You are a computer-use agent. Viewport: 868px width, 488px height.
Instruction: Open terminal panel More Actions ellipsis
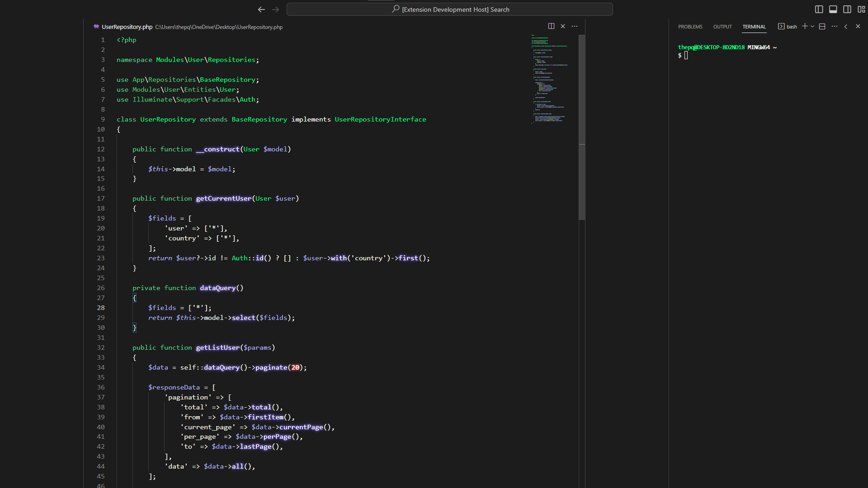click(835, 26)
